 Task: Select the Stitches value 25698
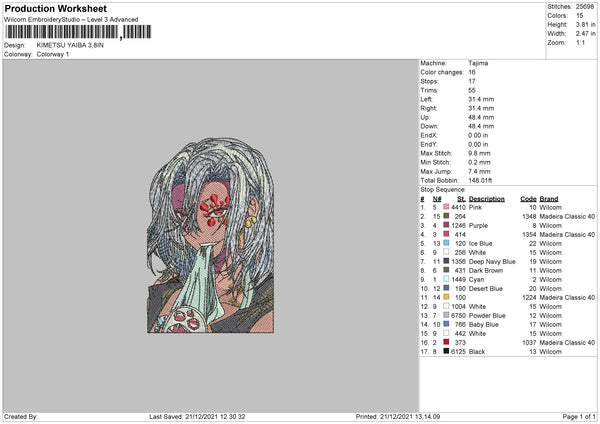[x=585, y=7]
